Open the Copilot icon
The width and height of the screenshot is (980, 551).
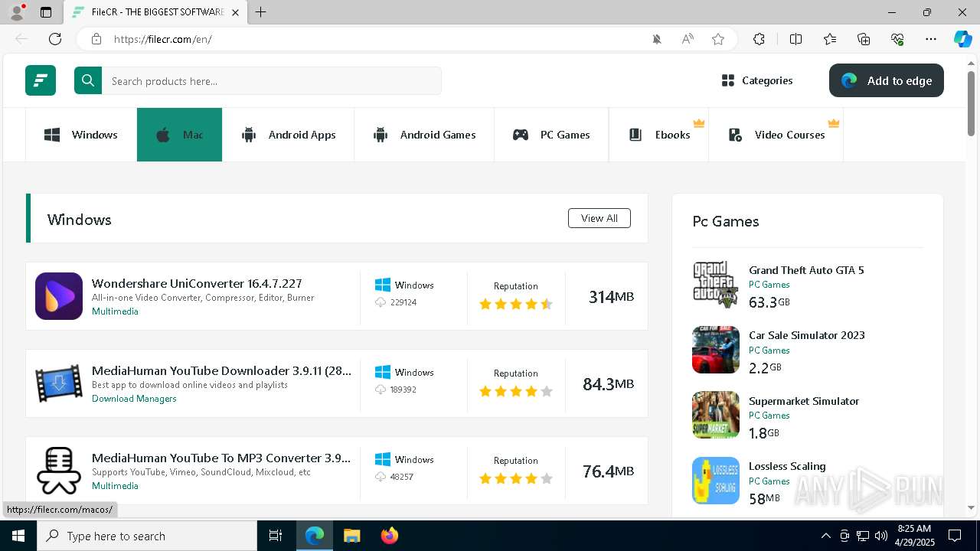pos(962,39)
